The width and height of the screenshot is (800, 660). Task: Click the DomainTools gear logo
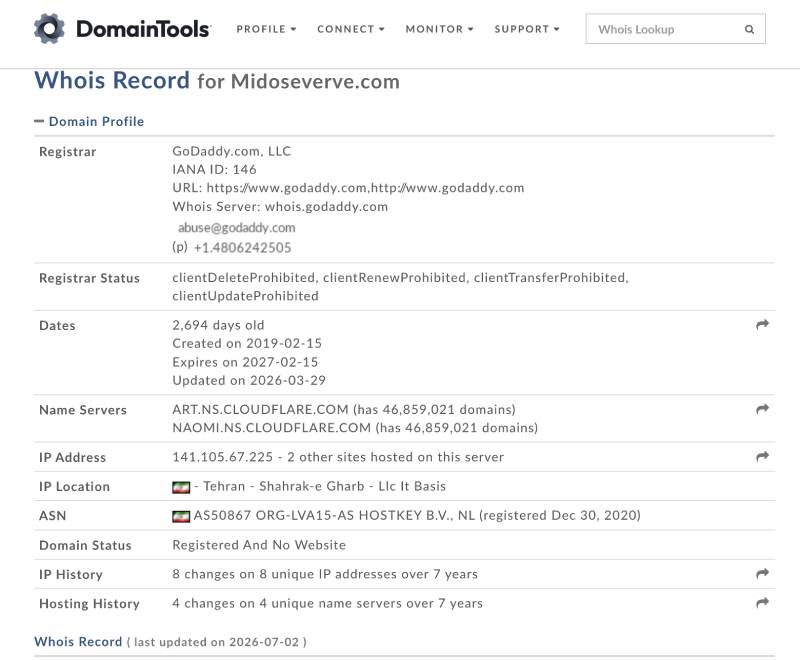pyautogui.click(x=49, y=29)
